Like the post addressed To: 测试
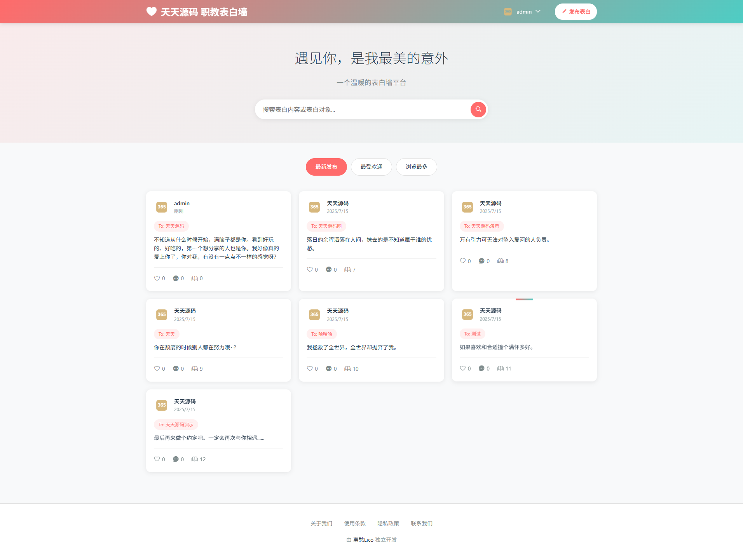743x560 pixels. [x=463, y=368]
